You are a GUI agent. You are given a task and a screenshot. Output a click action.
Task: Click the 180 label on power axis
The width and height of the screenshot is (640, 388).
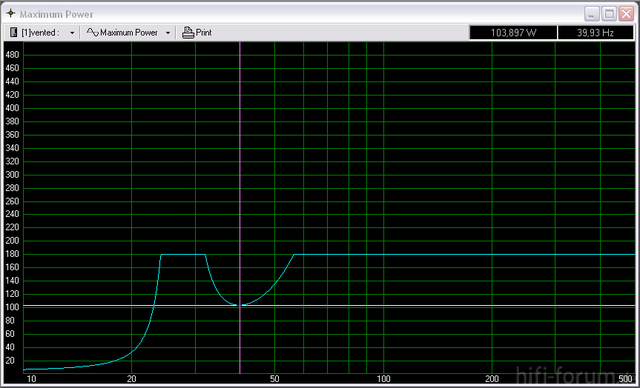click(12, 254)
